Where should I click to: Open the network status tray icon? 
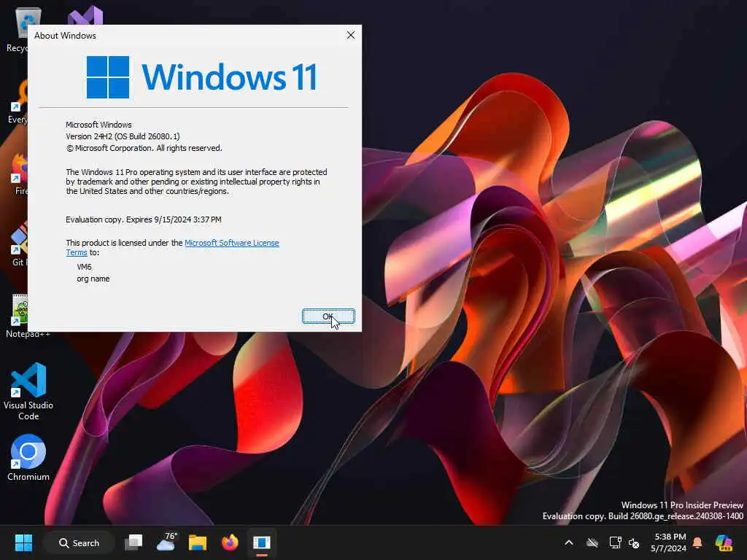pyautogui.click(x=615, y=542)
